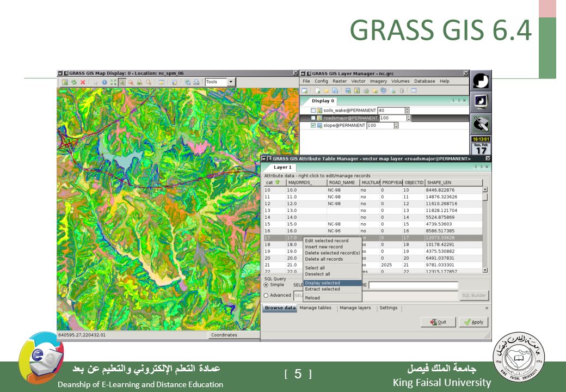This screenshot has width=566, height=392.
Task: Uncheck the slope@PERMANENT layer checkbox
Action: click(x=313, y=126)
